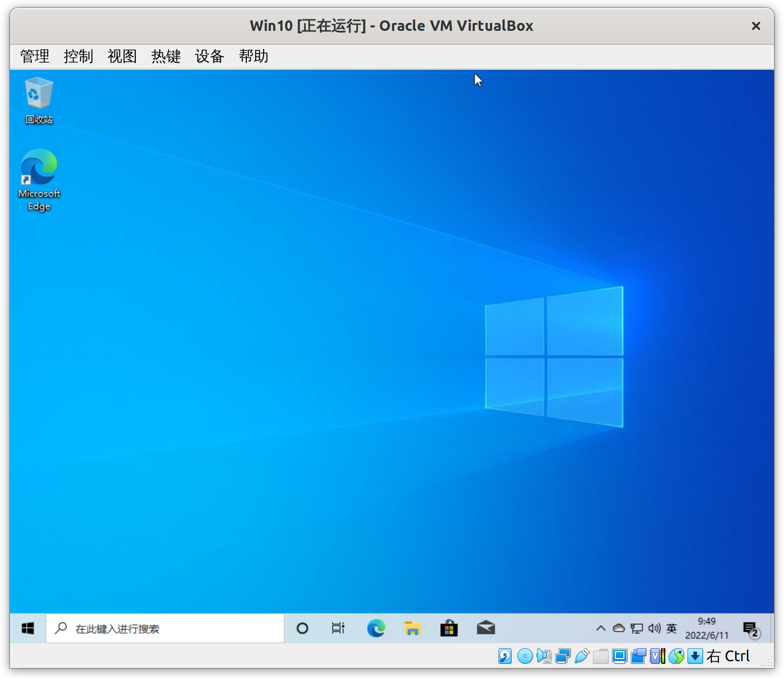Click the optical drive status icon
Screen dimensions: 784x678
(x=525, y=656)
